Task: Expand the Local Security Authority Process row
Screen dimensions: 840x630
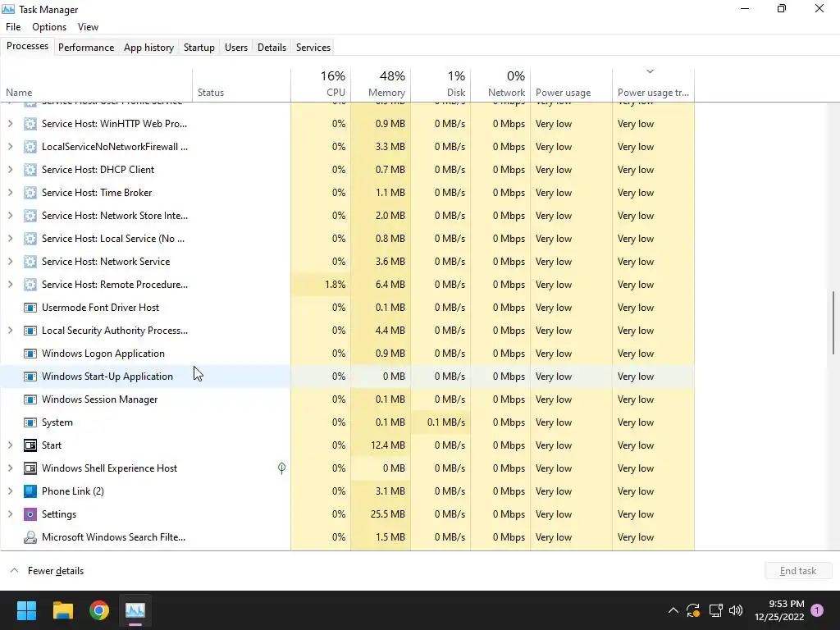Action: [x=10, y=331]
